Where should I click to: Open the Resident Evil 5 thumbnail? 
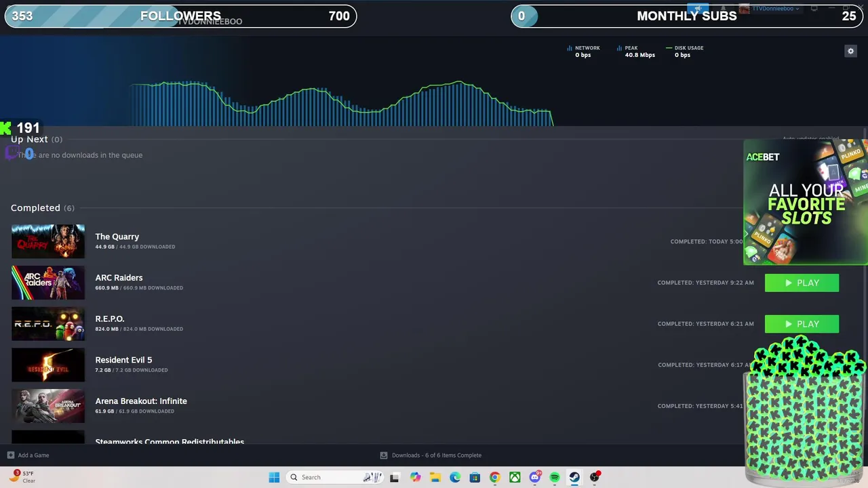(48, 365)
